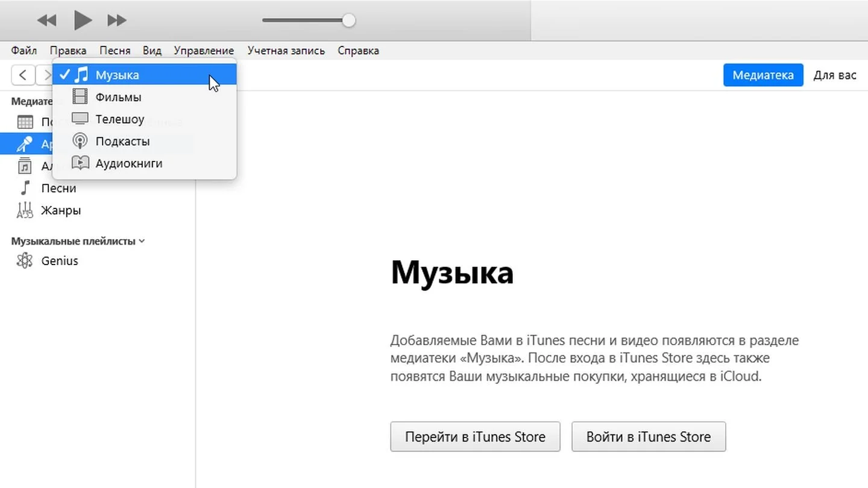Open the Управление menu
The height and width of the screenshot is (488, 868).
204,51
